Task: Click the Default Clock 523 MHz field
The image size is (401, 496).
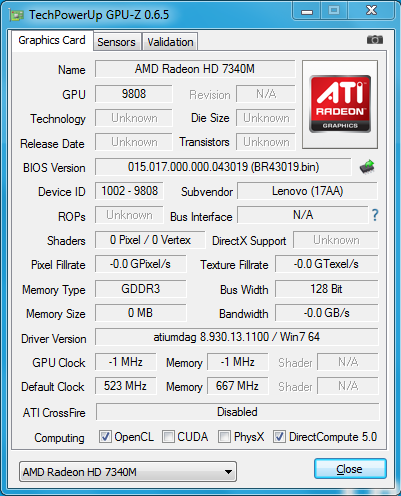Action: tap(125, 386)
